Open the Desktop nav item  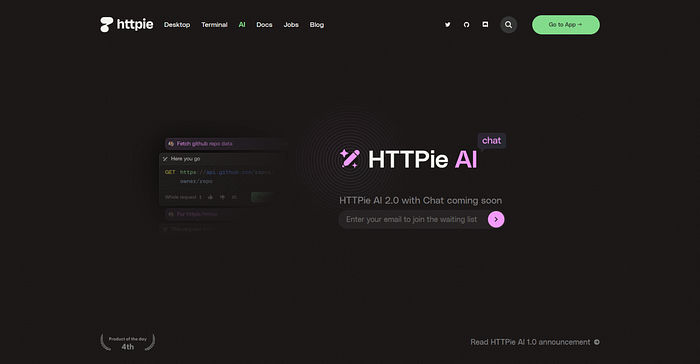click(x=177, y=25)
